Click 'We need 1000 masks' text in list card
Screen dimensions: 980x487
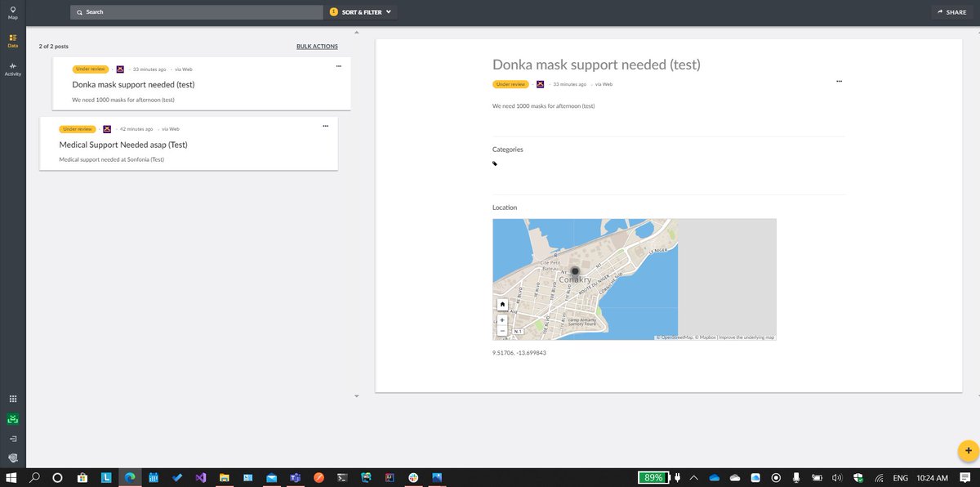123,100
